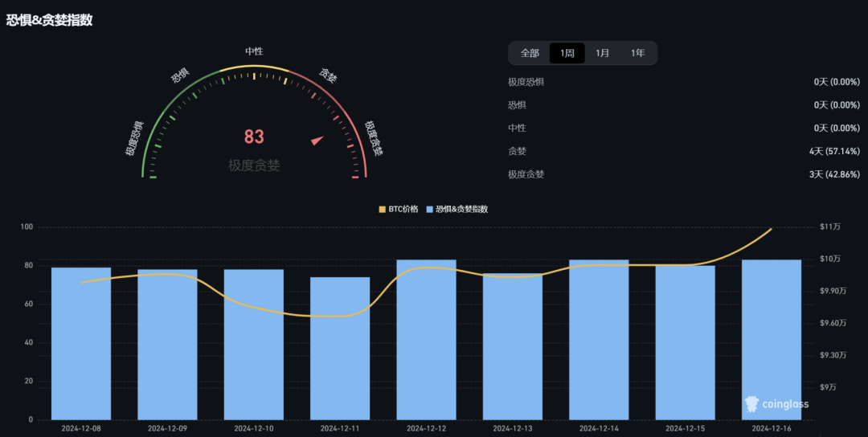868x437 pixels.
Task: Click the bar for 2024-12-13
Action: coord(513,346)
